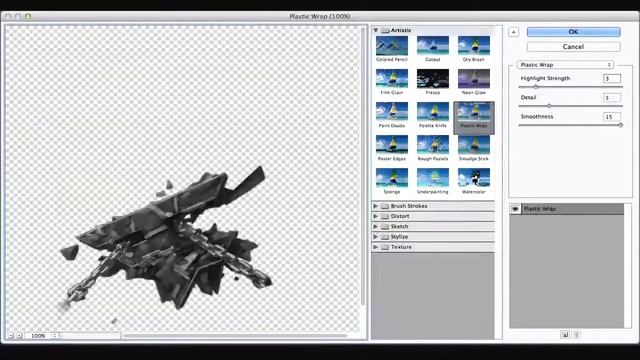Screen dimensions: 640x360
Task: Select the Rough Pastels filter thumbnail
Action: click(x=433, y=145)
